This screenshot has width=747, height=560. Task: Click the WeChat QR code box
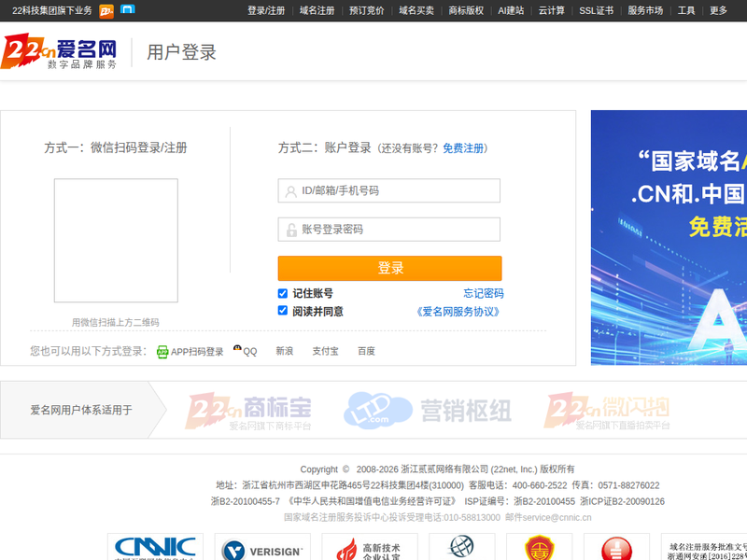116,241
